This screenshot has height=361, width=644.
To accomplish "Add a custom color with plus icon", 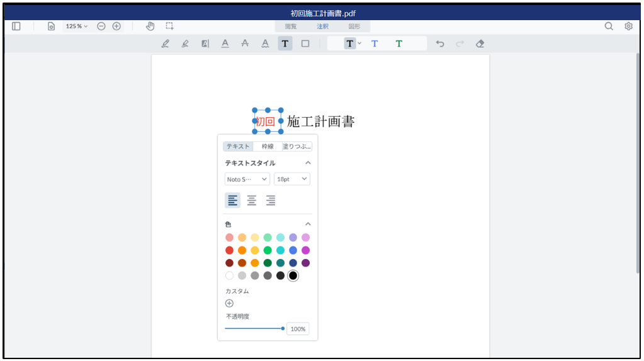I will [x=229, y=304].
